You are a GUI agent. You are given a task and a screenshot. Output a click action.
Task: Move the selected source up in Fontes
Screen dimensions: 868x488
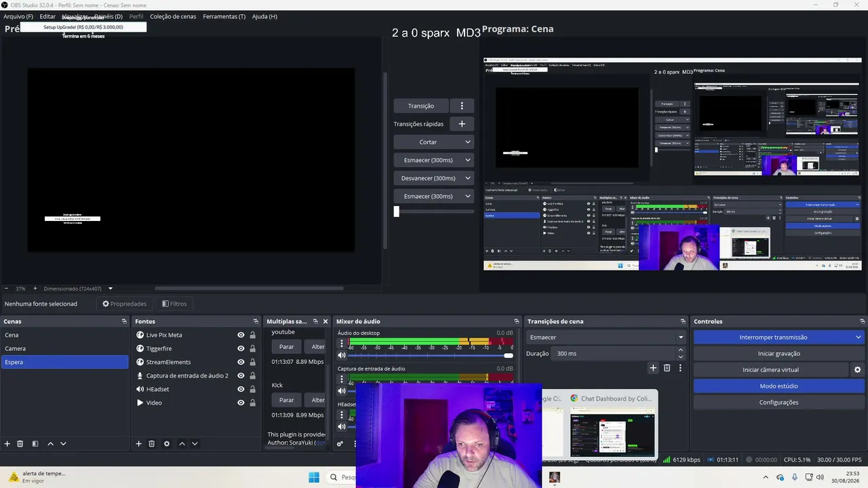[x=182, y=444]
